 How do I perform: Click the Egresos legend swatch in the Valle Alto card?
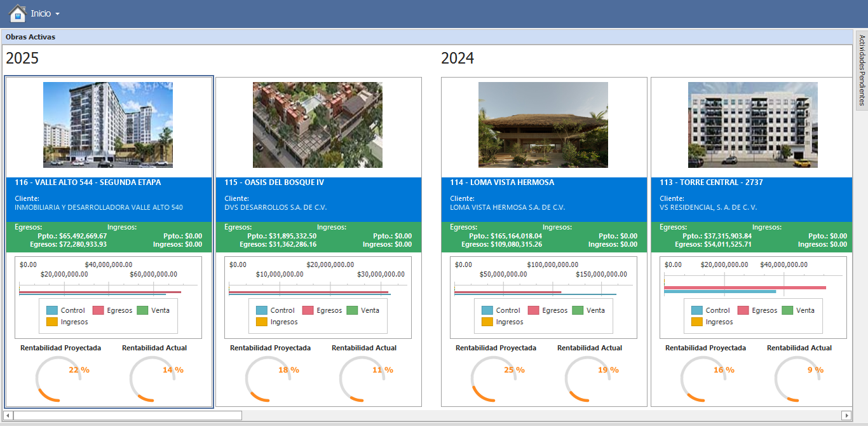(x=98, y=310)
